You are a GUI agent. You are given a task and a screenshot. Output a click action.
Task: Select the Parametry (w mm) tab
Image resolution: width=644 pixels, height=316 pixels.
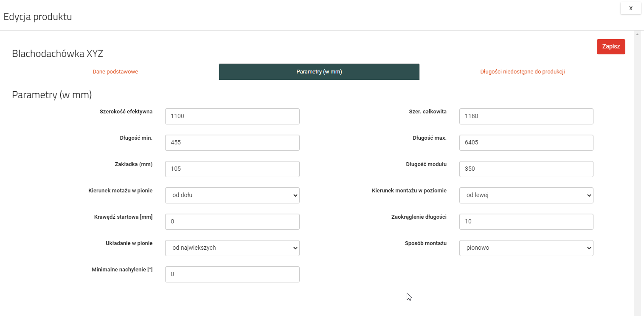319,72
